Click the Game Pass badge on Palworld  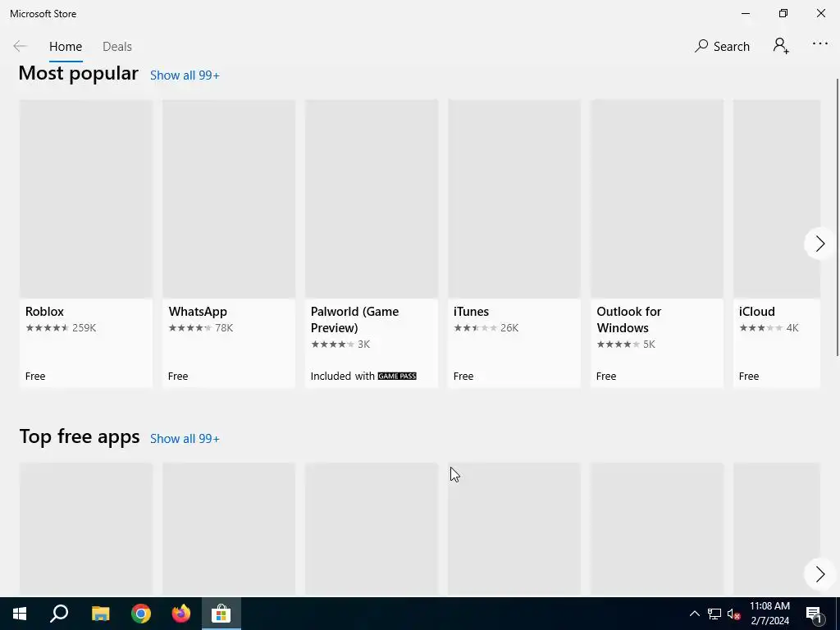pos(397,376)
